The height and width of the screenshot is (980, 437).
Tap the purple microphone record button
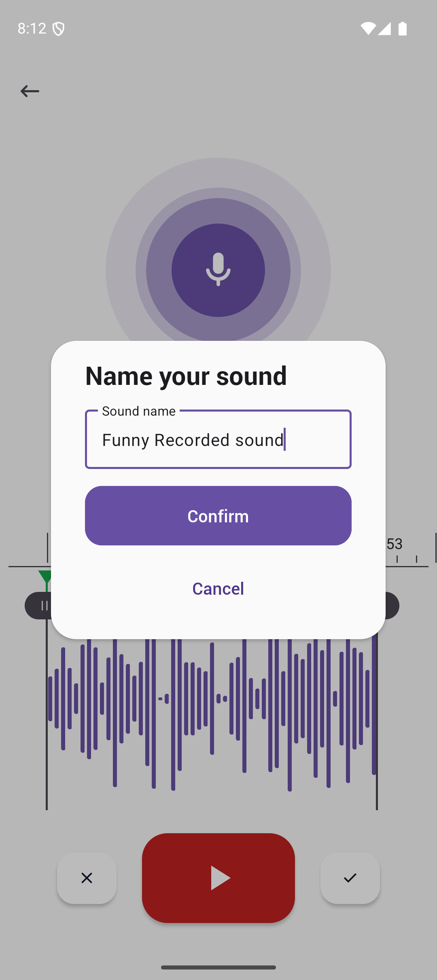tap(218, 270)
